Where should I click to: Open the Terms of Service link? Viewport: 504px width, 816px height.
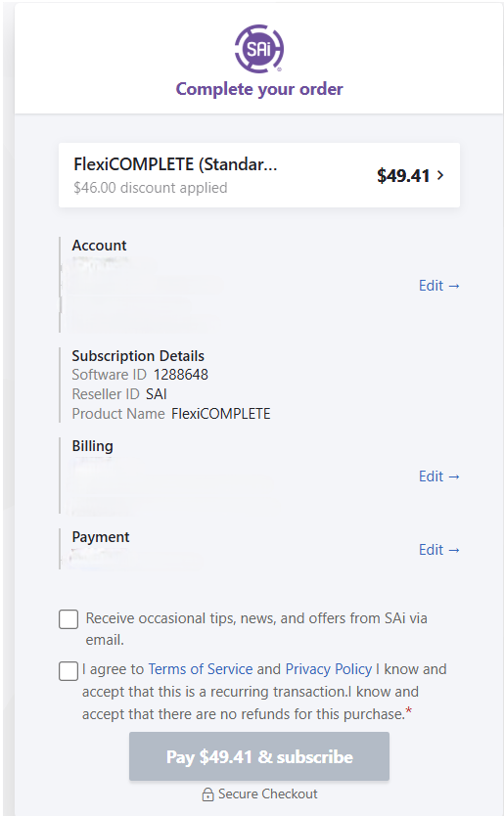201,668
